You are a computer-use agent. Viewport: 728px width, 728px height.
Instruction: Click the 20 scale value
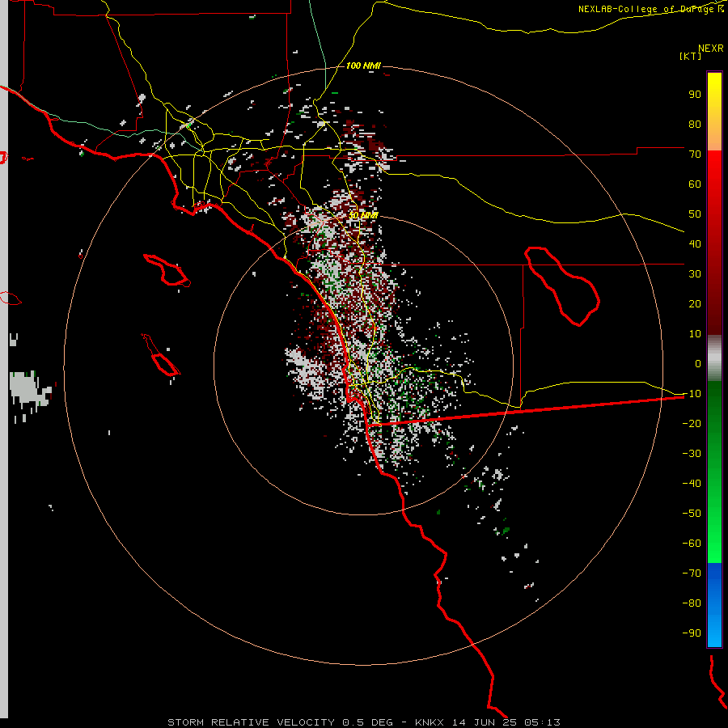pyautogui.click(x=695, y=303)
